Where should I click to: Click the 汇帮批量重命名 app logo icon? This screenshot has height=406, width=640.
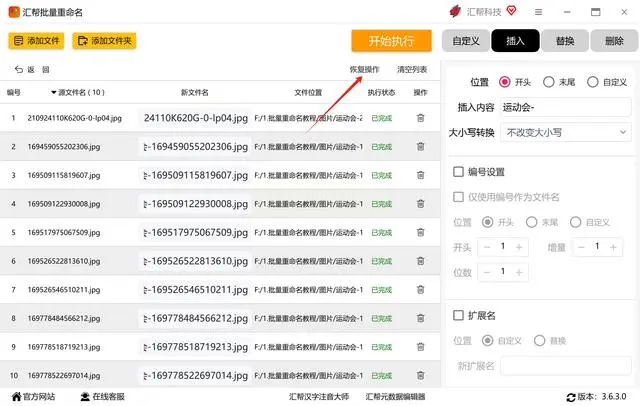click(14, 12)
